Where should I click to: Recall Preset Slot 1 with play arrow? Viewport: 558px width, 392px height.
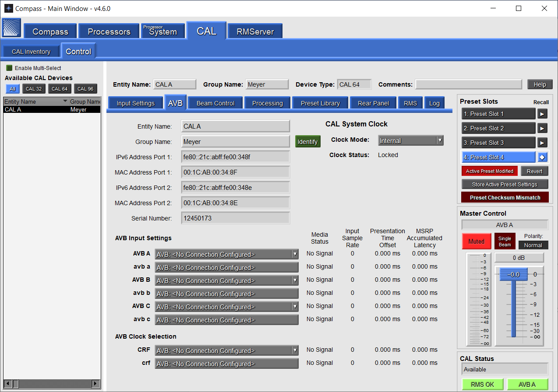[x=542, y=114]
